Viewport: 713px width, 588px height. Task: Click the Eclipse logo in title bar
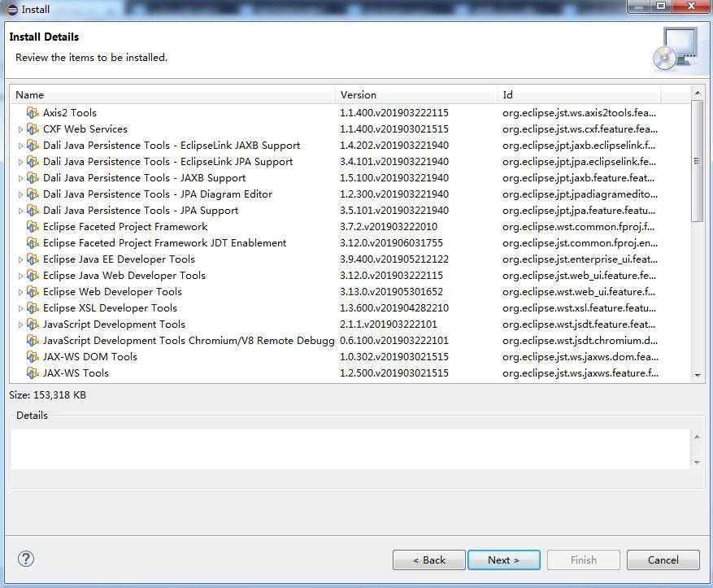(x=12, y=10)
